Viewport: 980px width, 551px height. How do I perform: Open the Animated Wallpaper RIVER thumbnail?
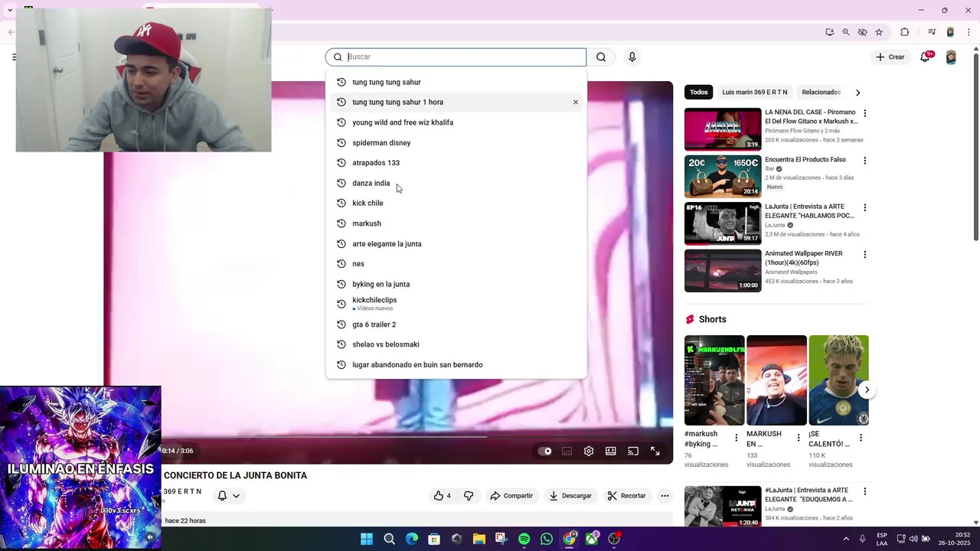coord(723,271)
